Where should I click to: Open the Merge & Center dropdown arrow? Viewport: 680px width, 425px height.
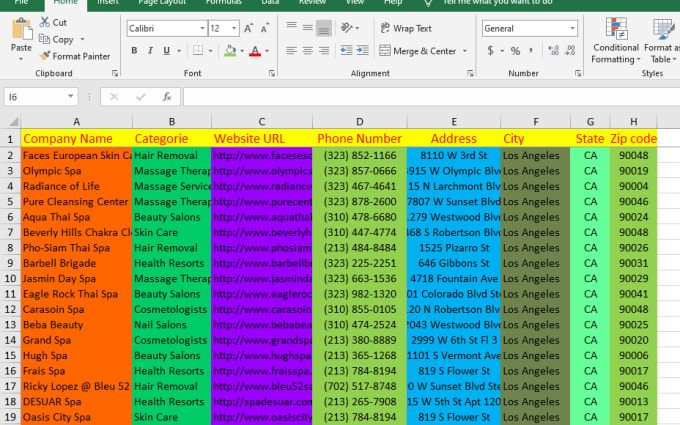tap(465, 51)
